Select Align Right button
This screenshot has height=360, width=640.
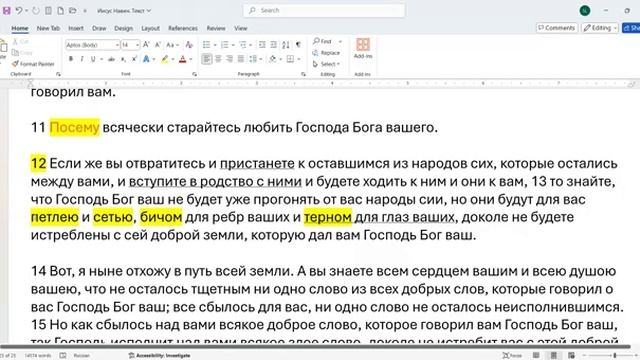(229, 59)
